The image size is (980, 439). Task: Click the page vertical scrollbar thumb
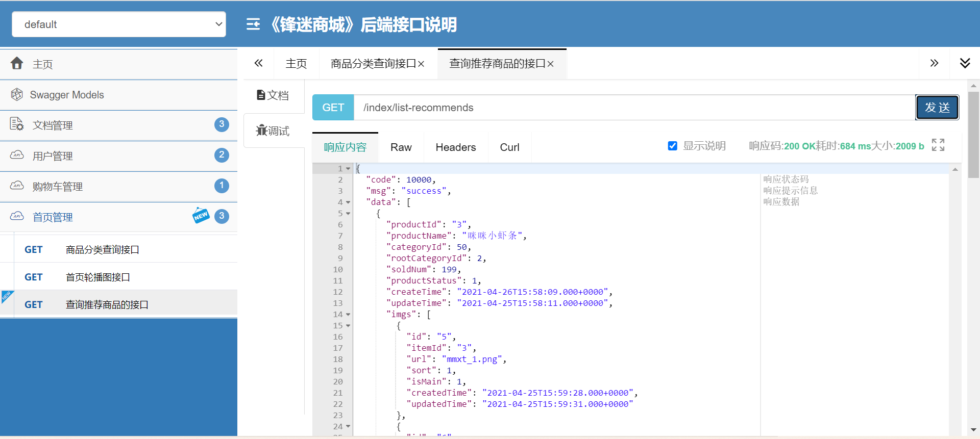click(974, 135)
